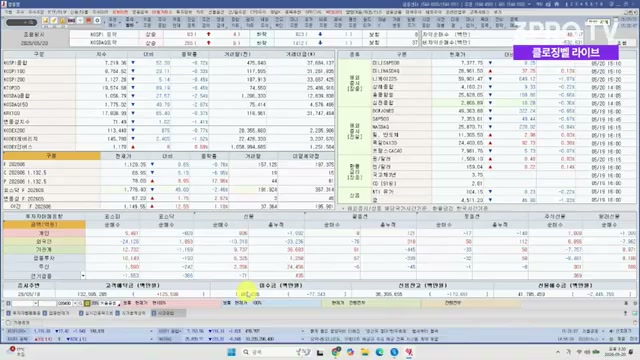Image resolution: width=640 pixels, height=360 pixels.
Task: Select the KODEX인버스 row
Action: click(x=168, y=147)
